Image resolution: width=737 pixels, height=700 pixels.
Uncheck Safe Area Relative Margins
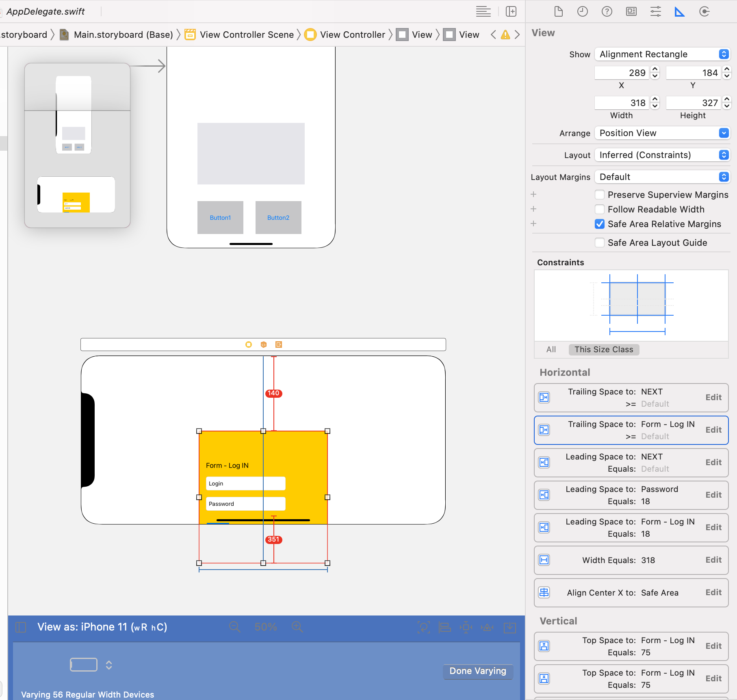pyautogui.click(x=599, y=224)
